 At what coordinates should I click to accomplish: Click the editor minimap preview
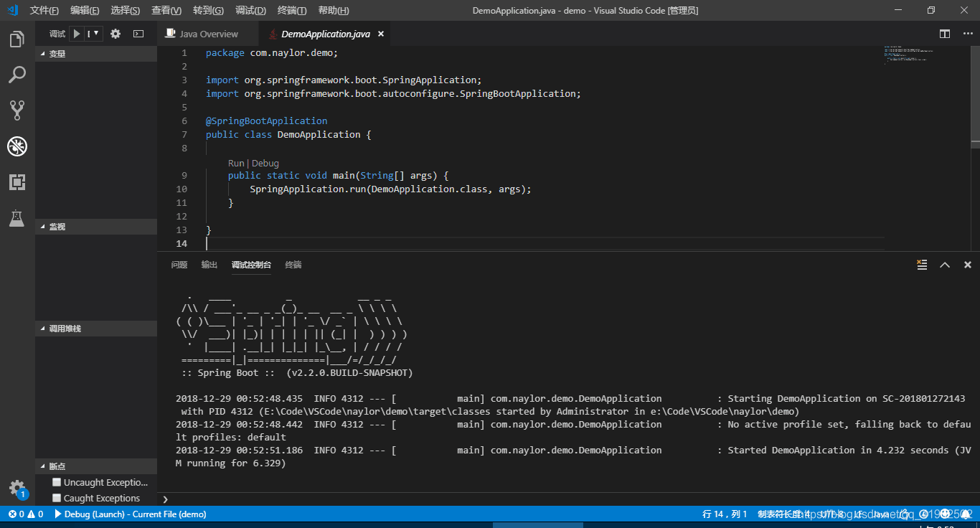[x=908, y=55]
